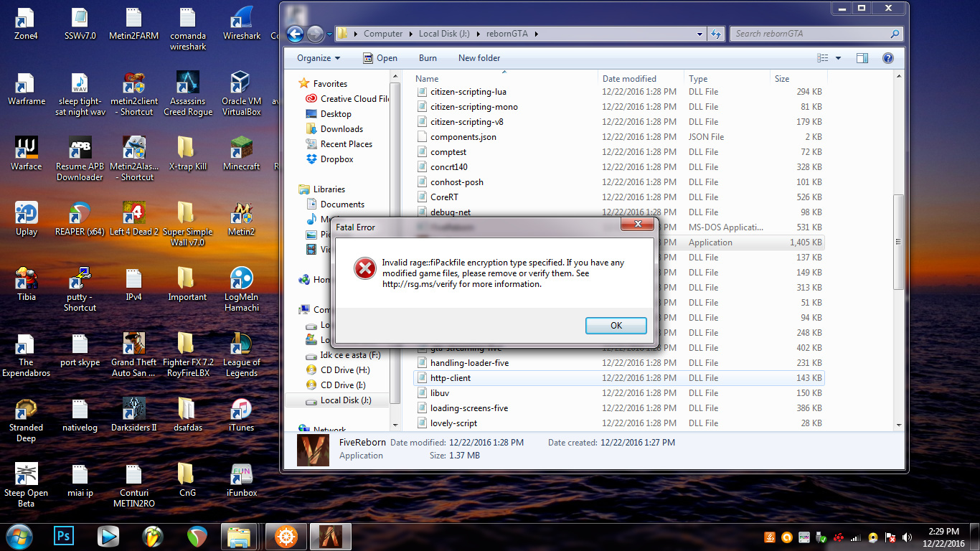Select the Oracle VM VirtualBox desktop icon
Image resolution: width=980 pixels, height=551 pixels.
242,93
